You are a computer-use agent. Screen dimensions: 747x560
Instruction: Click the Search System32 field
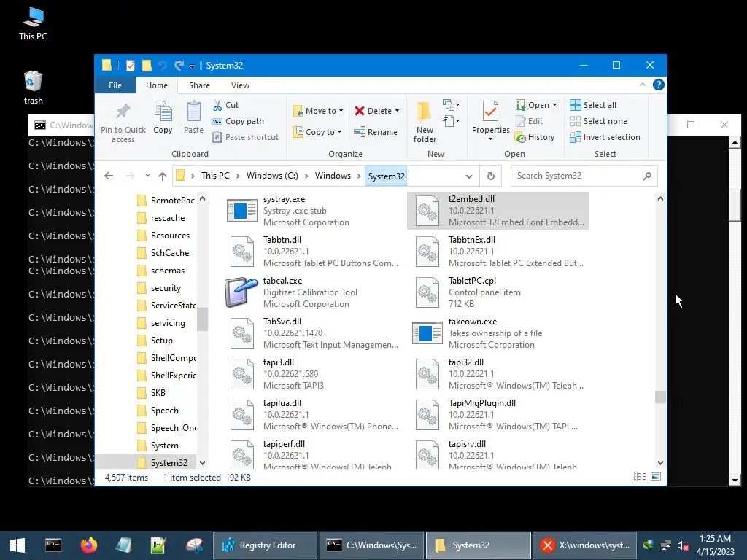[x=584, y=176]
